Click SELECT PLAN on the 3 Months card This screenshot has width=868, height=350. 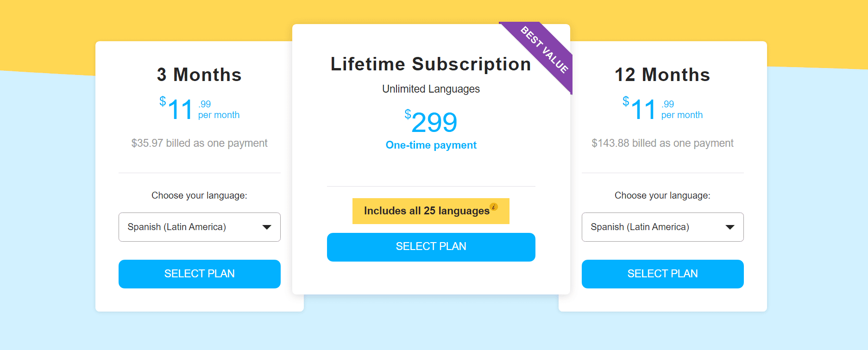point(199,274)
